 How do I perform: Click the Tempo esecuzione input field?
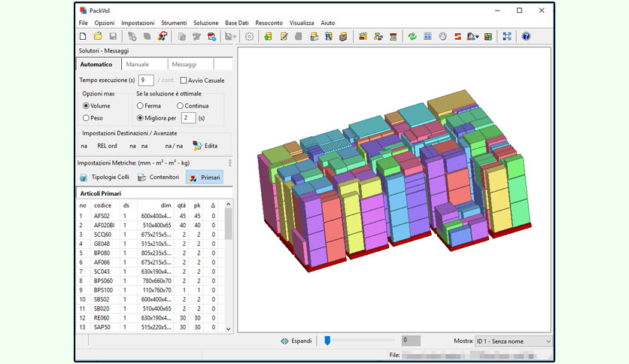click(x=146, y=80)
